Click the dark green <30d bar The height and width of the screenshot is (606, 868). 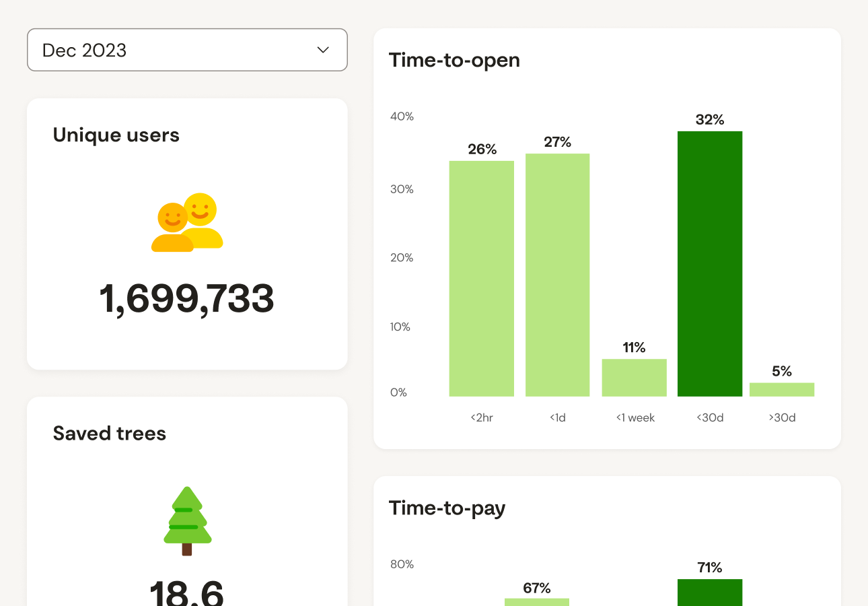pyautogui.click(x=709, y=263)
